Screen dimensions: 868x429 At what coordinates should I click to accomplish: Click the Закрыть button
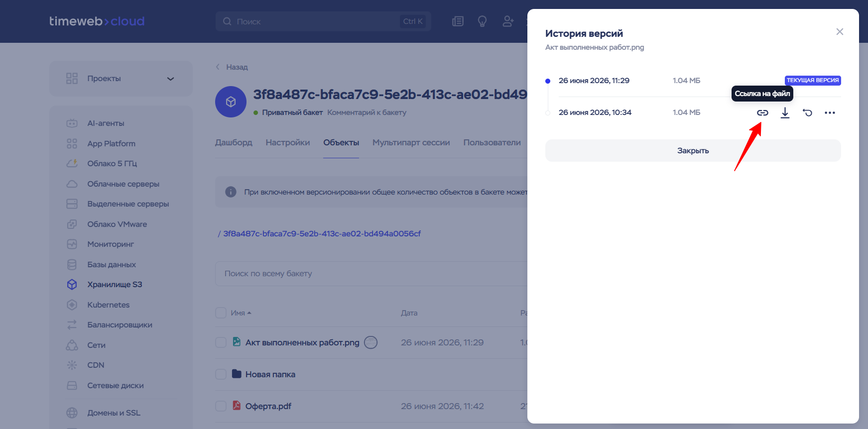pyautogui.click(x=693, y=150)
